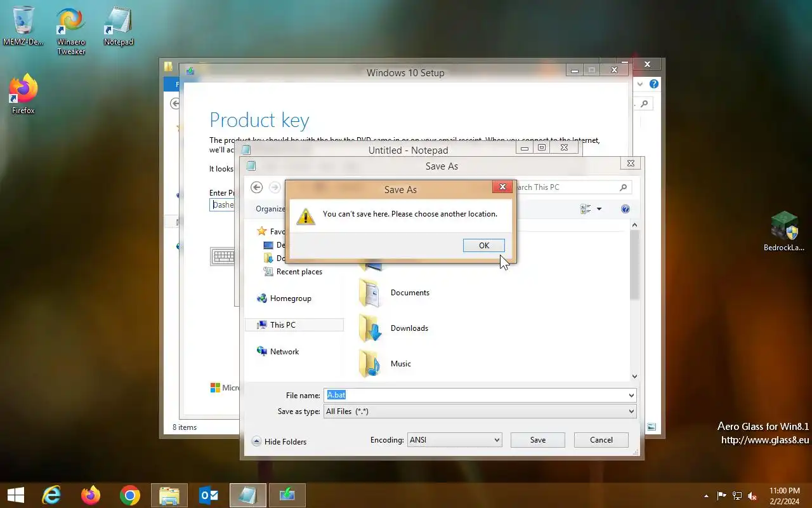The image size is (812, 508).
Task: Select Favorites in the navigation tree
Action: click(271, 232)
